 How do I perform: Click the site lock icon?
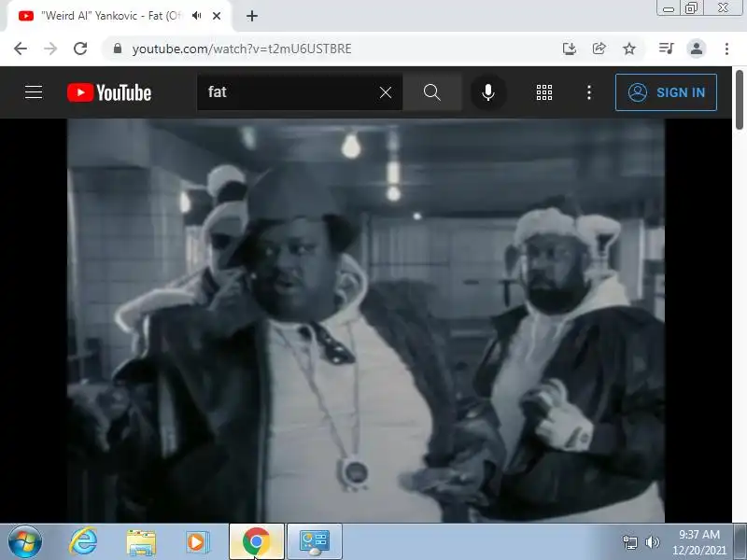pyautogui.click(x=118, y=49)
